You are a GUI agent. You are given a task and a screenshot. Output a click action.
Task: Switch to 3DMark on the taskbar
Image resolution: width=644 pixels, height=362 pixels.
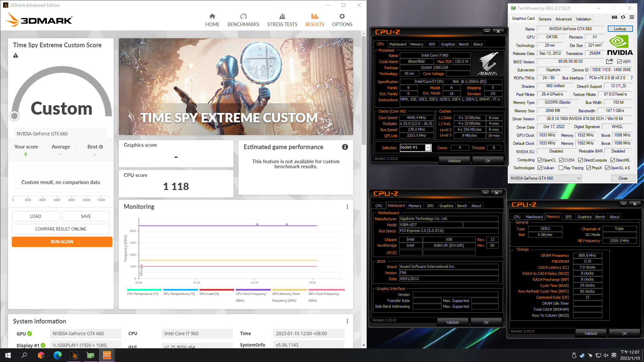pyautogui.click(x=74, y=355)
